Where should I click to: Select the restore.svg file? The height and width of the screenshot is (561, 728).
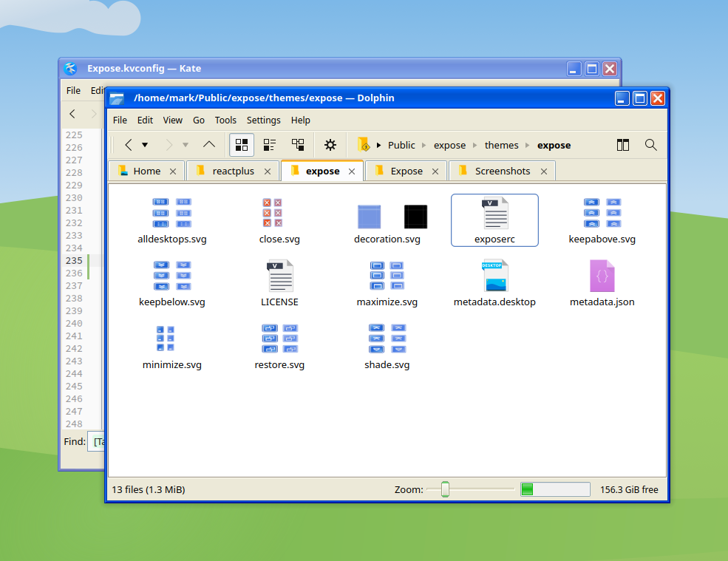point(279,346)
